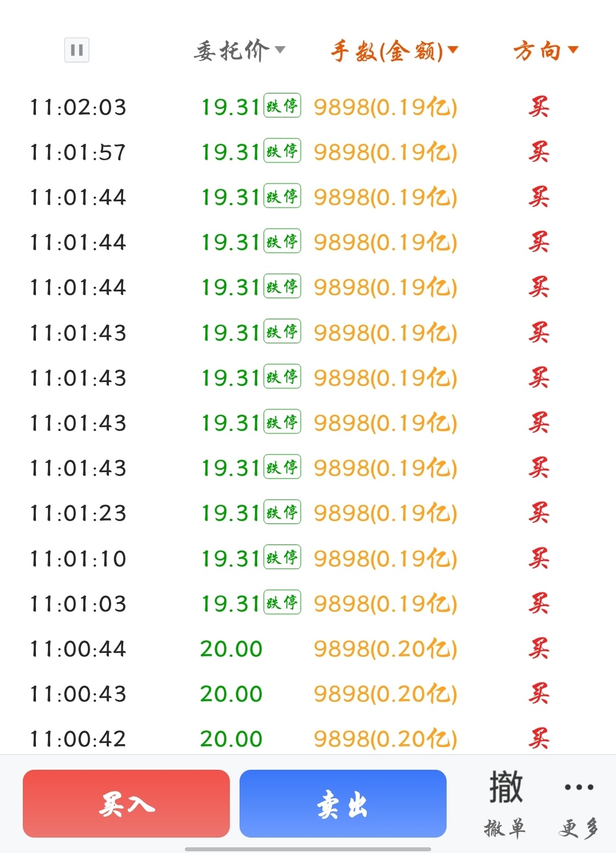Tap the blue 卖出 sell button
The height and width of the screenshot is (853, 616).
point(343,803)
